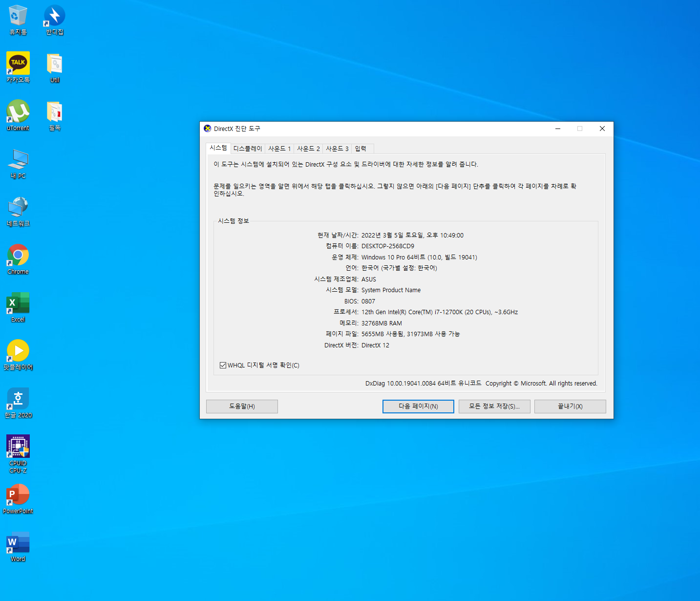Screen dimensions: 700x601
Task: Open the Recycle Bin (휴지통) desktop icon
Action: pyautogui.click(x=18, y=20)
